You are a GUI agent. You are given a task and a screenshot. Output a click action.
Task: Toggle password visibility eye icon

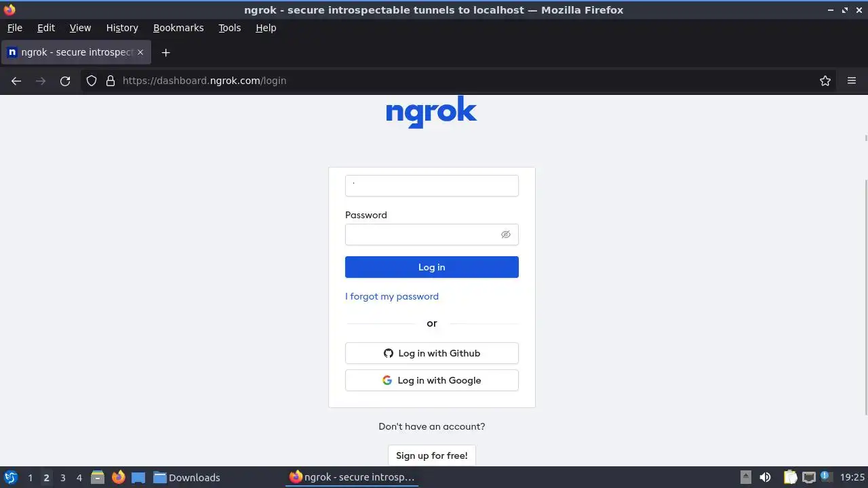(506, 235)
